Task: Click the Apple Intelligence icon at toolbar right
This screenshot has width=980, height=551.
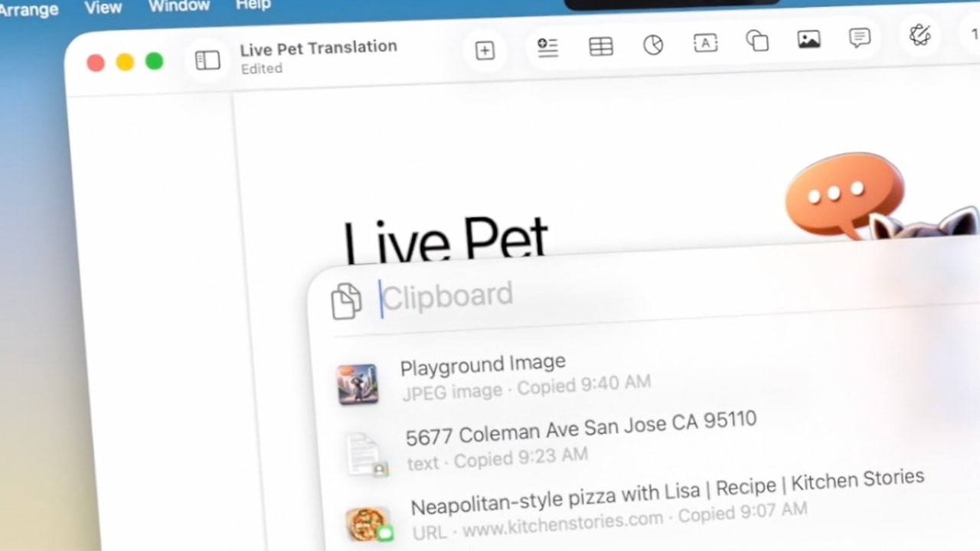Action: tap(920, 35)
